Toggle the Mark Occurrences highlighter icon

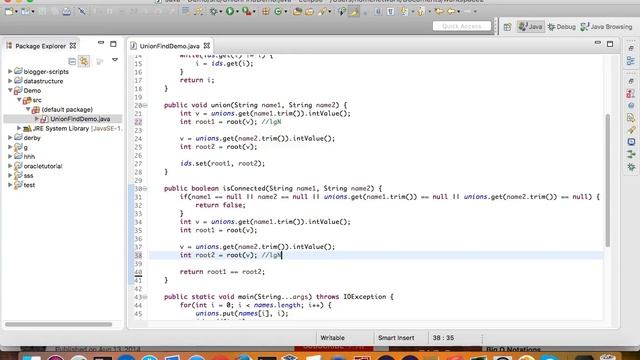354,12
